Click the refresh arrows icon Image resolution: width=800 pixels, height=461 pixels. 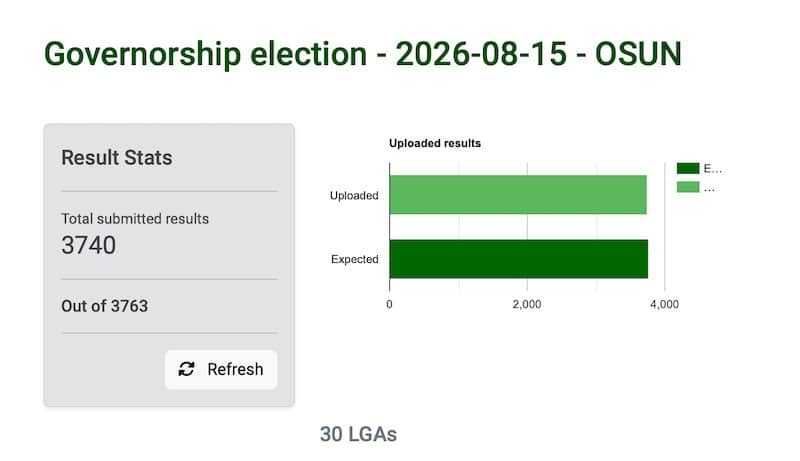(186, 369)
